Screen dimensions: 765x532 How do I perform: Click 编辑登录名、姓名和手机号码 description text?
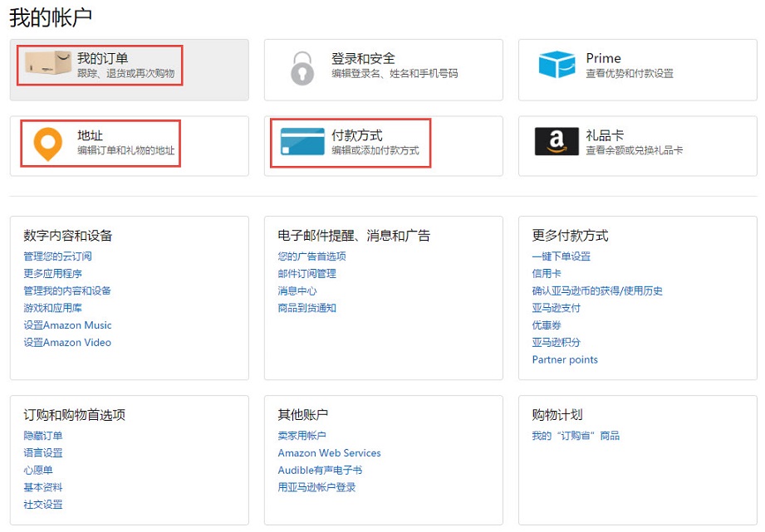click(395, 73)
